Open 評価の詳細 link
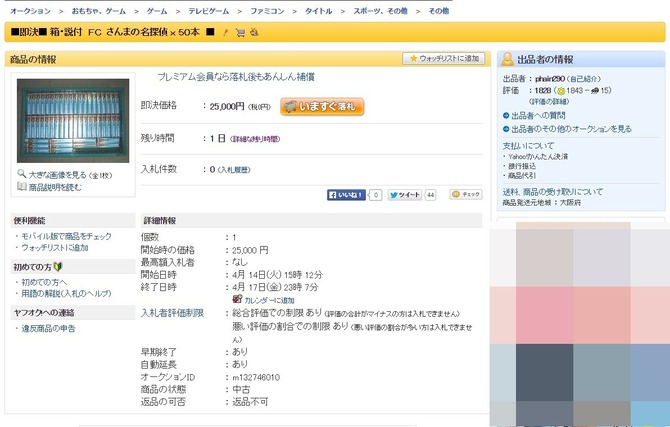Screen dimensions: 670x427 tap(549, 102)
